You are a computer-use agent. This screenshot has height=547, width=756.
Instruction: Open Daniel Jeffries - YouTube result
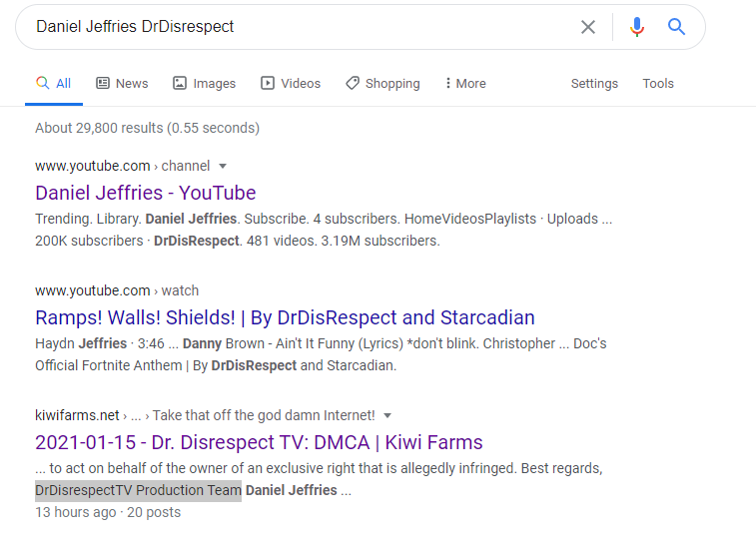click(145, 193)
